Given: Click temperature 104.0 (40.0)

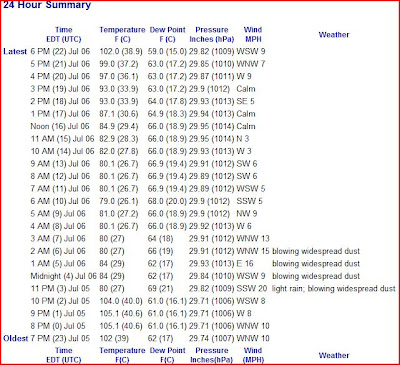Looking at the screenshot, I should [121, 301].
